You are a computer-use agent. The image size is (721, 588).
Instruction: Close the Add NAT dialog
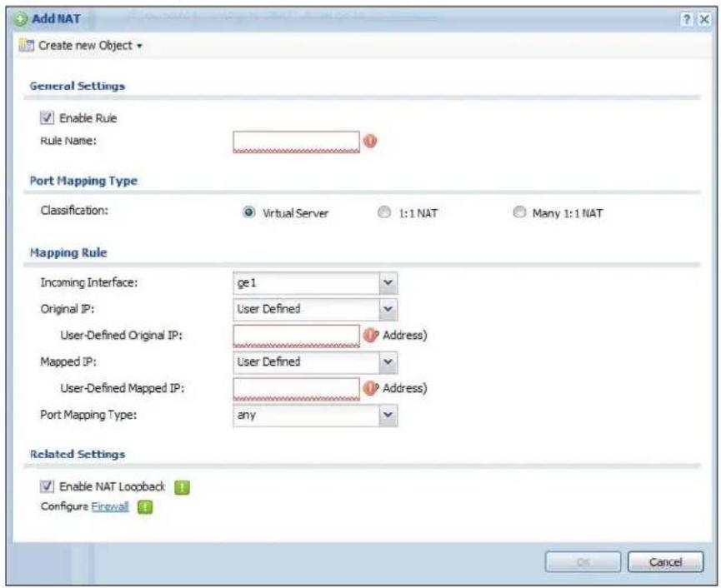click(x=704, y=19)
